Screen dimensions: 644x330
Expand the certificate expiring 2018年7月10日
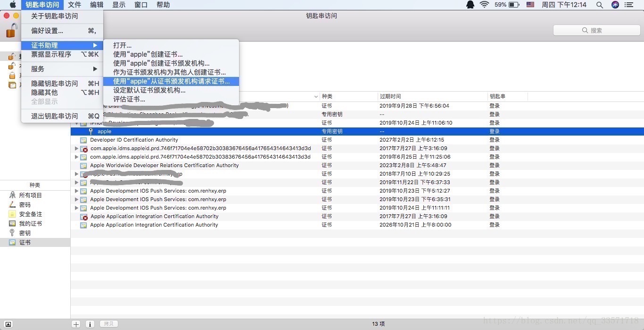tap(76, 174)
